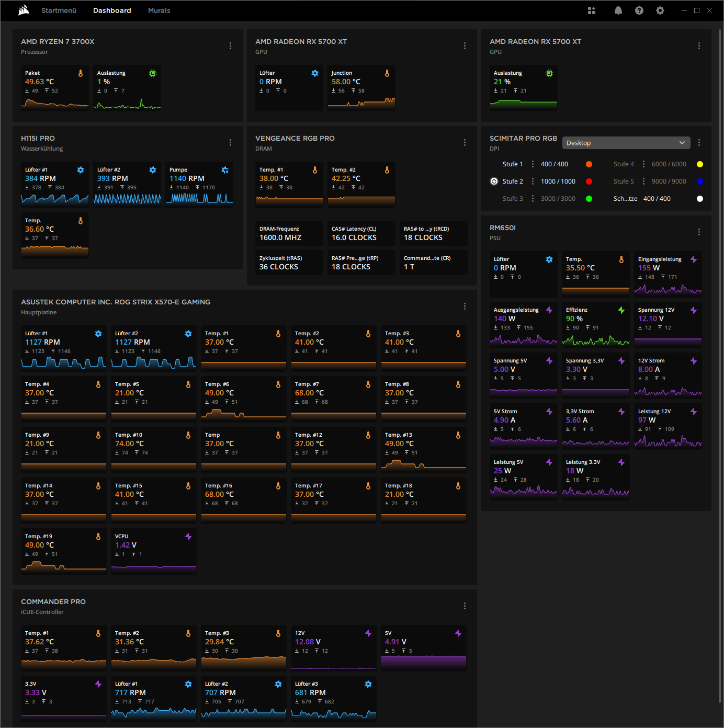
Task: Click the Ausgangsleistung 140 W graph tile
Action: [523, 325]
